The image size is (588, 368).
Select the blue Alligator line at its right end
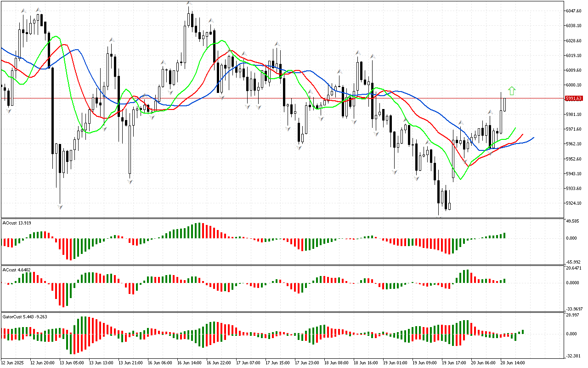(533, 138)
